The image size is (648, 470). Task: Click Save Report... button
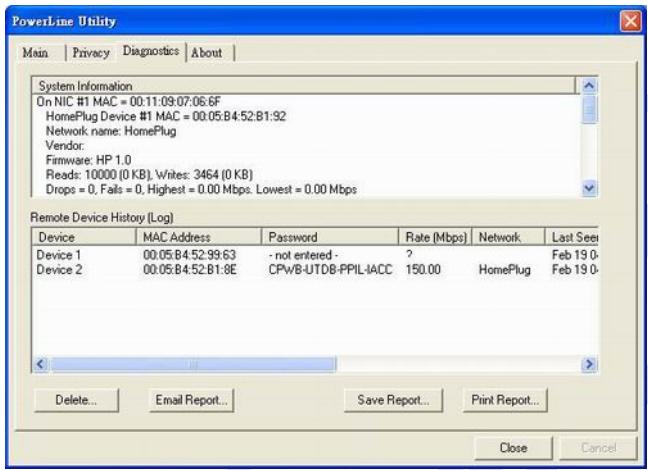[x=393, y=400]
